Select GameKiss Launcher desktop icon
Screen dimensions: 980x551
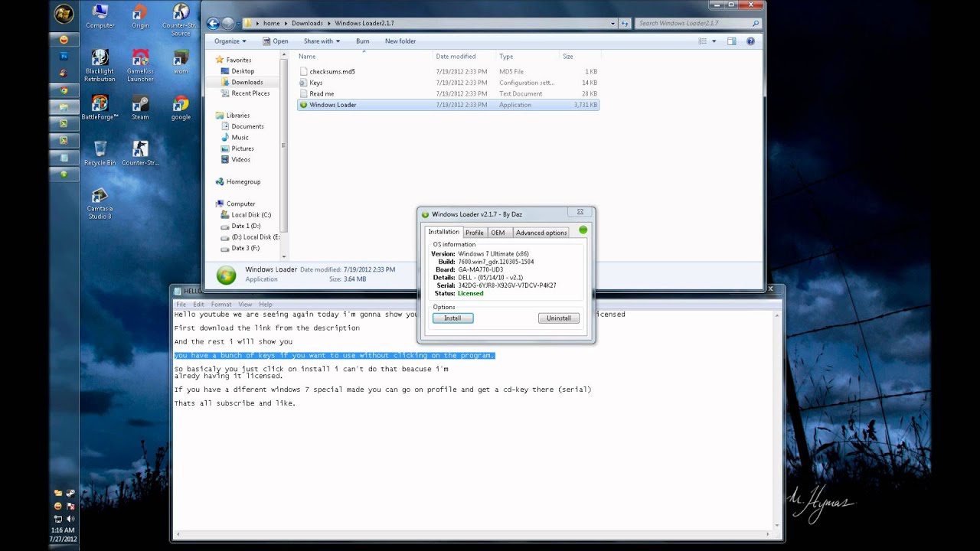[x=140, y=66]
